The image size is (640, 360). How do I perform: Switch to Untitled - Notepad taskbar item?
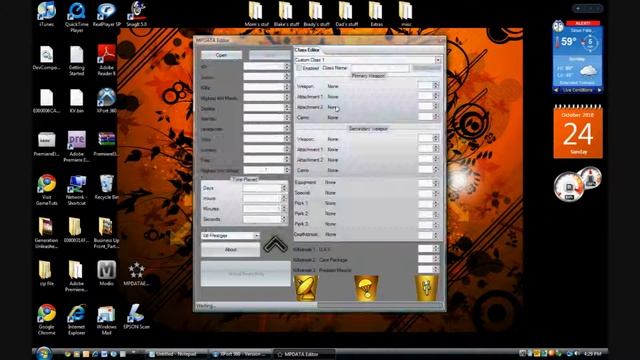click(177, 354)
